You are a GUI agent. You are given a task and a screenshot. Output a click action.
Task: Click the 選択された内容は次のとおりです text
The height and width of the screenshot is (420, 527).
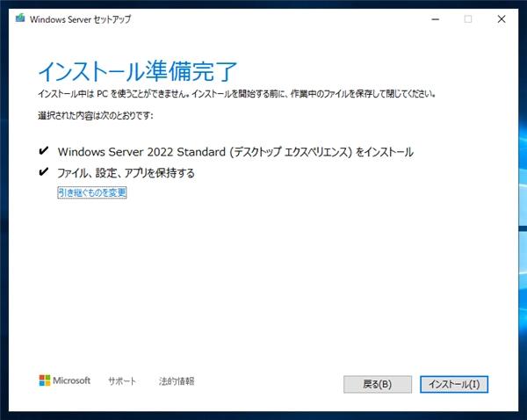pyautogui.click(x=96, y=116)
